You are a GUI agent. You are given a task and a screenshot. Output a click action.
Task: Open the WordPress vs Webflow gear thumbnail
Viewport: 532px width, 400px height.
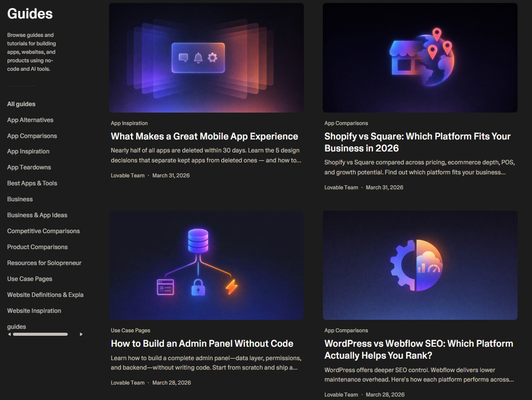(420, 265)
